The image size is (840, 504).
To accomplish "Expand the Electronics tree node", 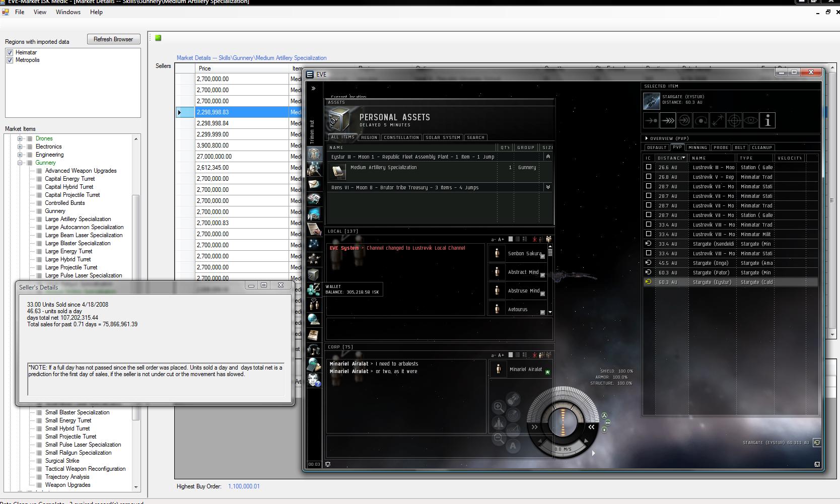I will 20,147.
